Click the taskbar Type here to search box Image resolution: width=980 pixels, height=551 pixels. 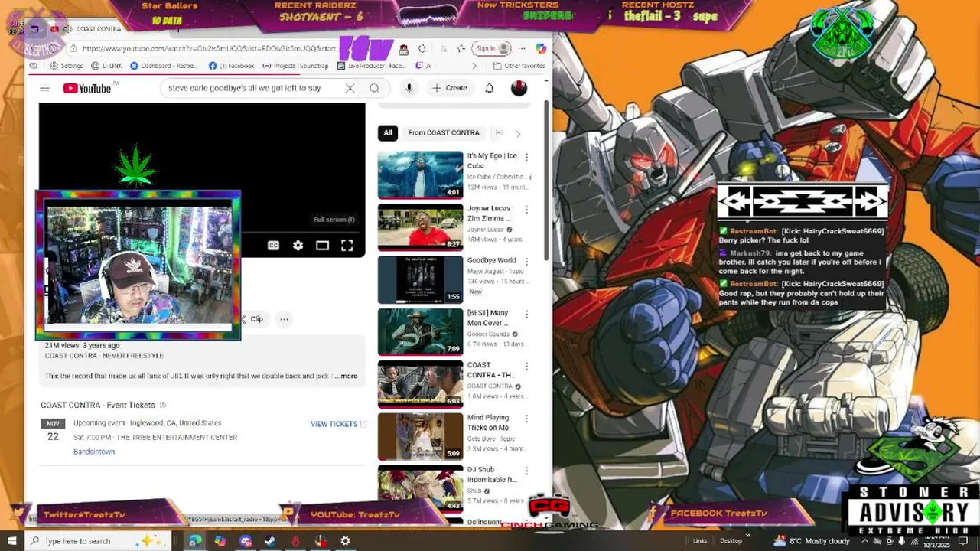97,541
